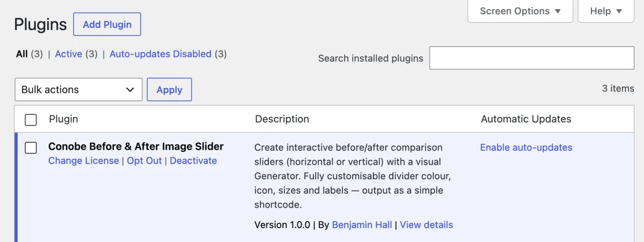Click Change License link
Viewport: 644px width, 242px height.
point(84,160)
